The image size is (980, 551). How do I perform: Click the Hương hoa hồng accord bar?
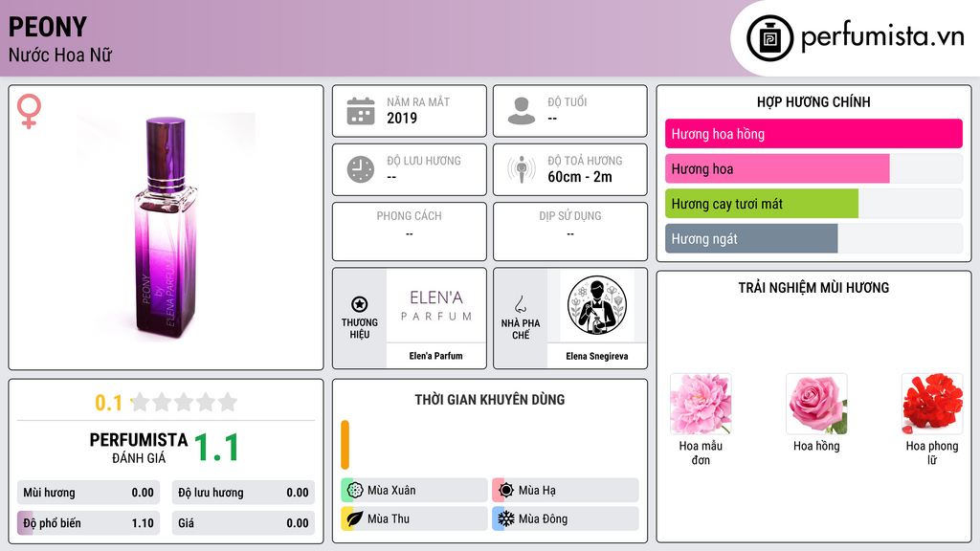tap(813, 134)
